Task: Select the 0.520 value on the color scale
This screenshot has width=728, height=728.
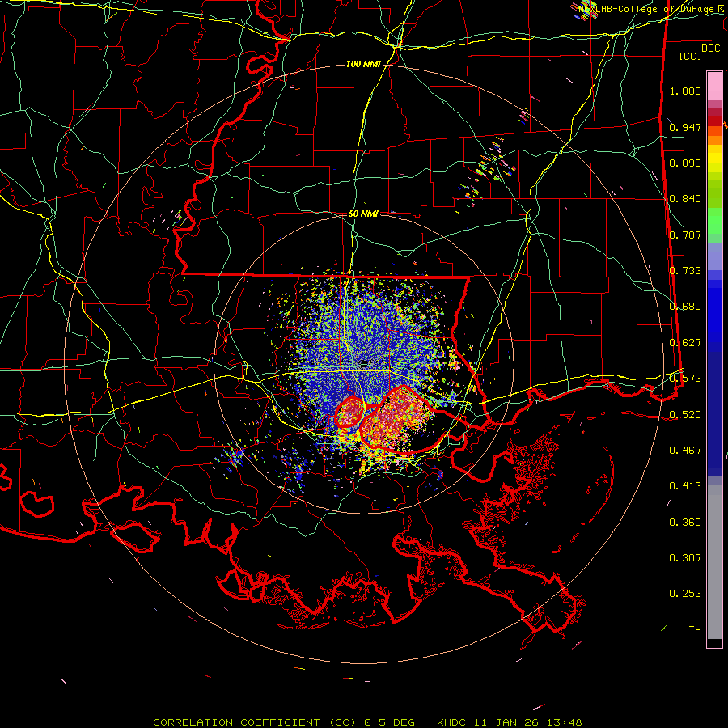Action: pos(685,415)
